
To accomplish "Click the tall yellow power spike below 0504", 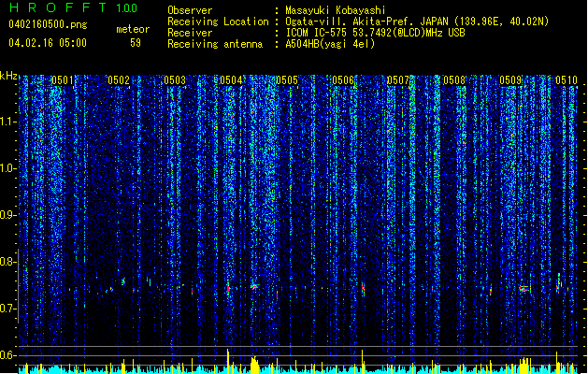I will click(x=227, y=361).
